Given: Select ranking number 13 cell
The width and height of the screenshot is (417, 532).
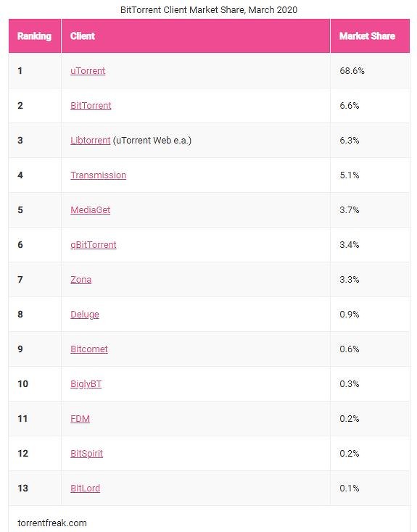Looking at the screenshot, I should 35,489.
